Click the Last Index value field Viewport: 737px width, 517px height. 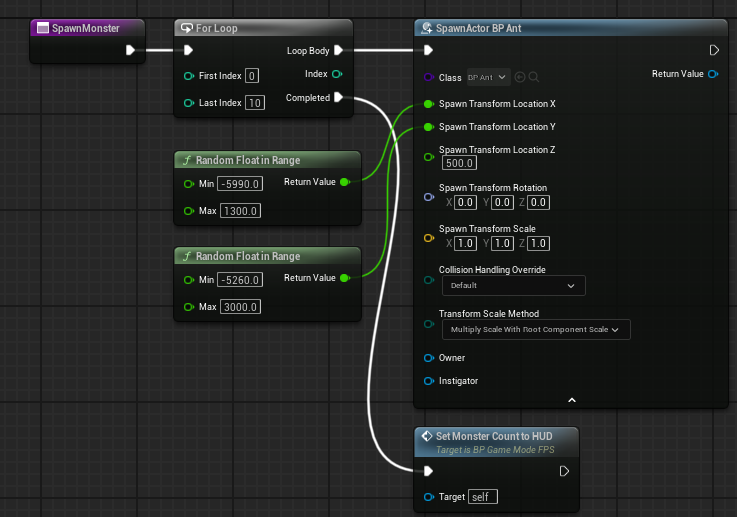click(255, 103)
